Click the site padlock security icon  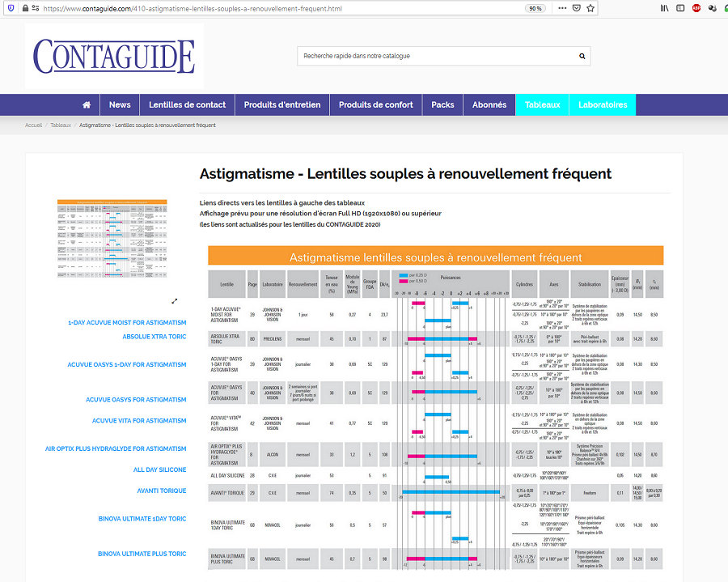26,8
